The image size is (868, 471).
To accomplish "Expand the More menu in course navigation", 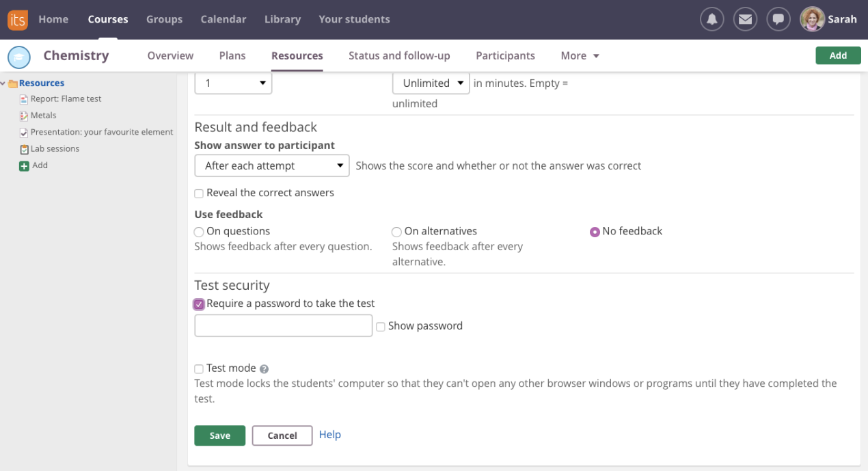I will (580, 56).
